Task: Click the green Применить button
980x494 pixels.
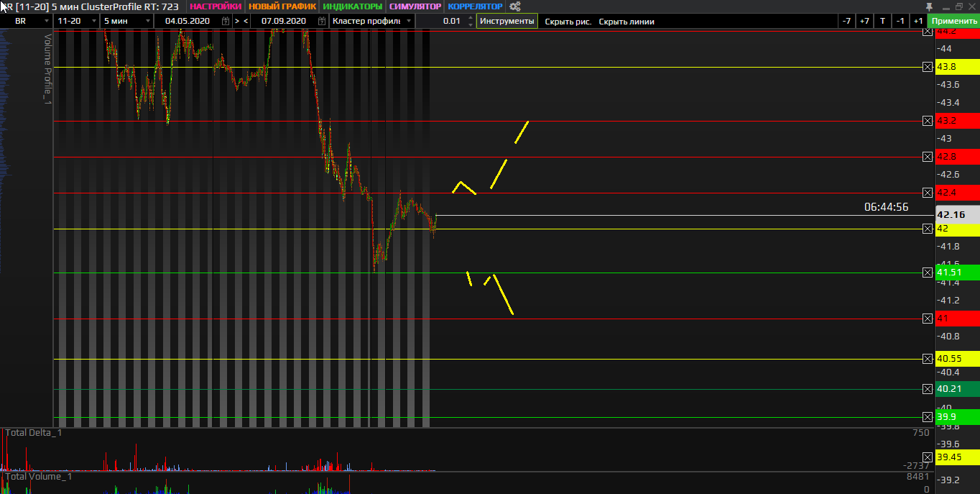Action: tap(953, 21)
